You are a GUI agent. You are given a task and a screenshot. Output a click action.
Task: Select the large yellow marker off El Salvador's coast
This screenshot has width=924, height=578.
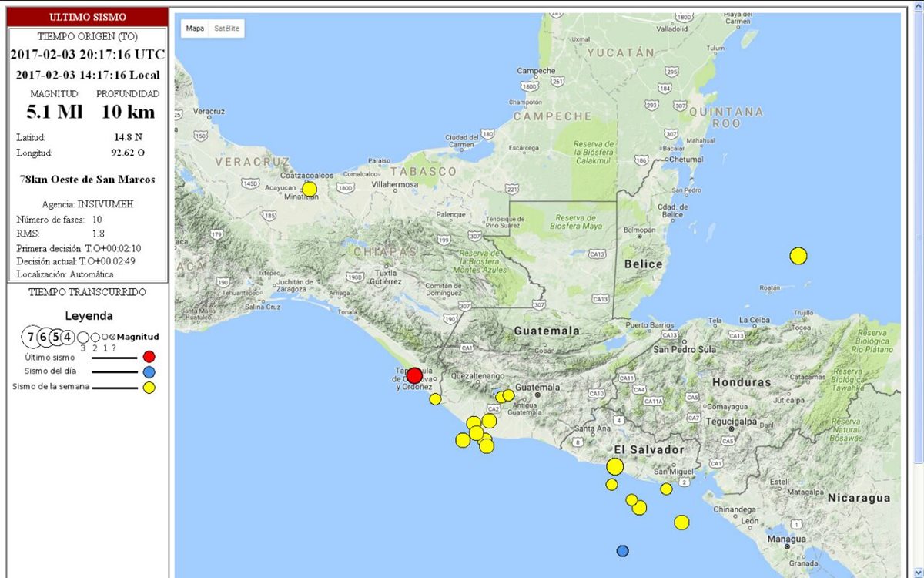pos(615,465)
